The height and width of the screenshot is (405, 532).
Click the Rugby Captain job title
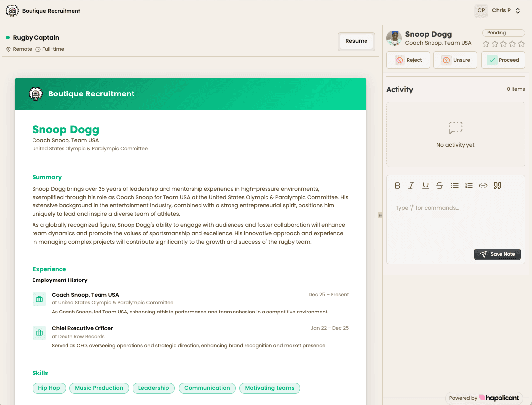(36, 37)
